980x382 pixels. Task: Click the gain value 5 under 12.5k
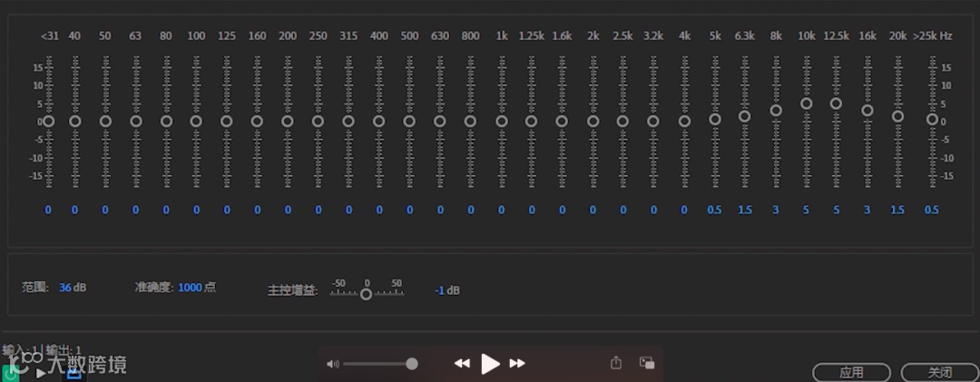click(837, 211)
